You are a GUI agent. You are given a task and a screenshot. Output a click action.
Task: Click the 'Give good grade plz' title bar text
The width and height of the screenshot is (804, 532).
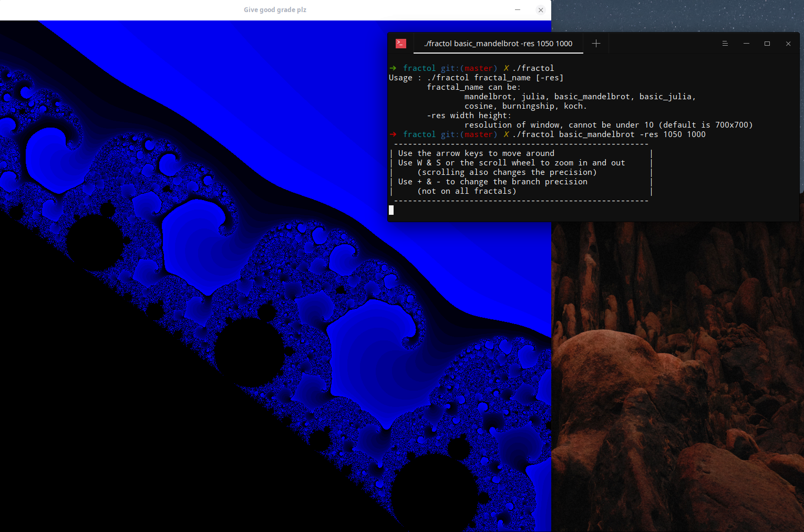[275, 10]
